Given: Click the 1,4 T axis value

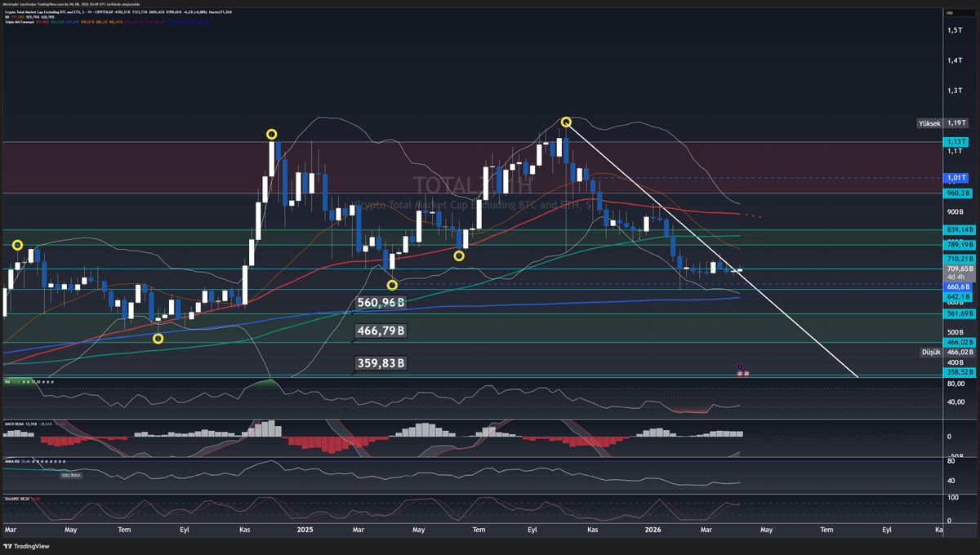Looking at the screenshot, I should click(955, 61).
